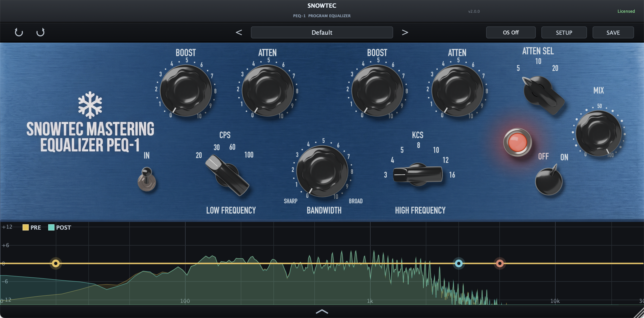Viewport: 644px width, 318px height.
Task: Click the low frequency BOOST knob
Action: pyautogui.click(x=186, y=90)
